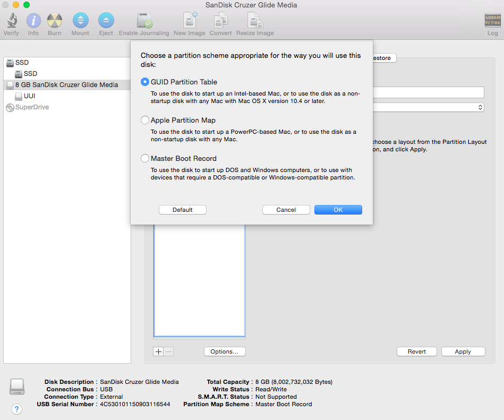Click the Total Capacity value
Screen dimensions: 504x420
(294, 382)
